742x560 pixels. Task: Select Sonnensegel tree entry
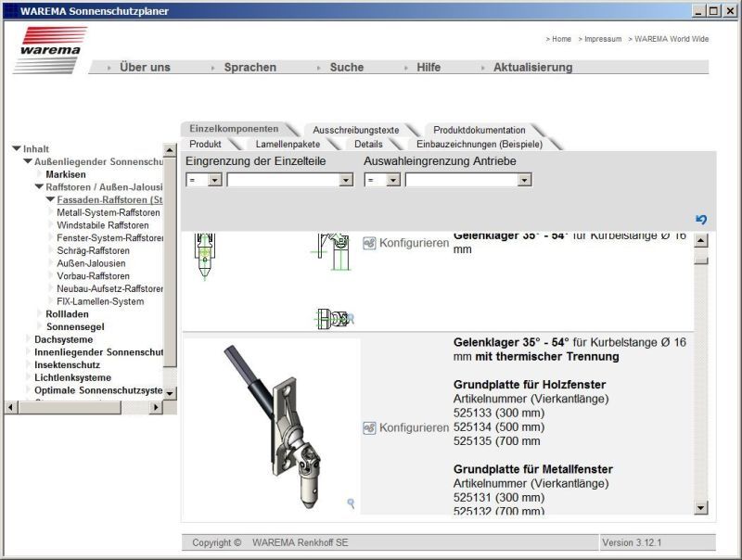(75, 327)
